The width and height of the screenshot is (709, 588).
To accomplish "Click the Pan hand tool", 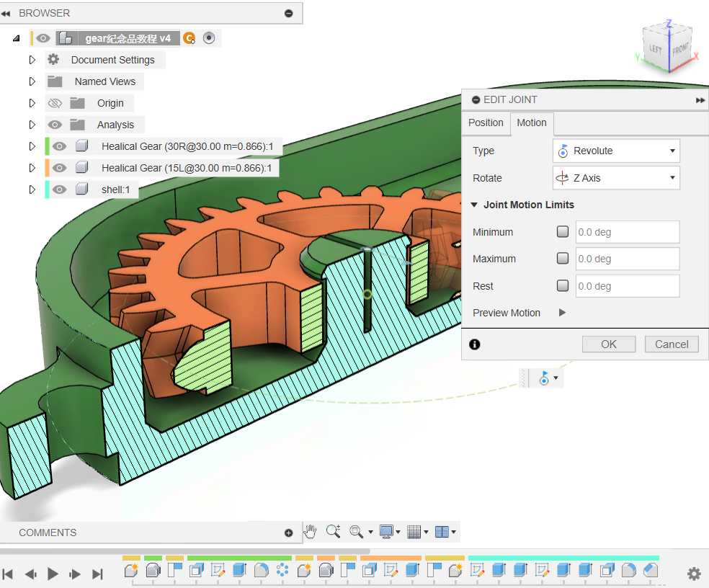I will click(310, 532).
